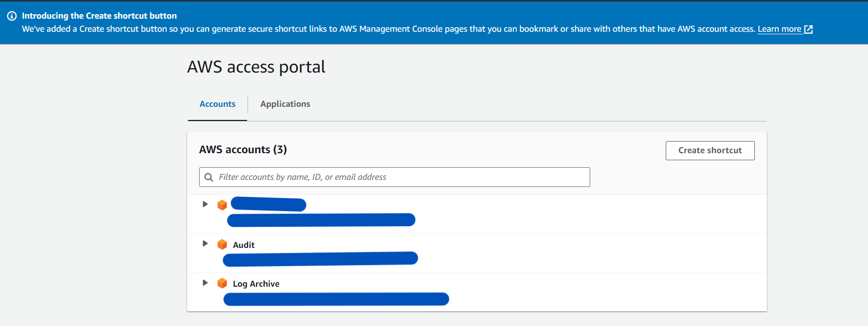
Task: Switch to the Applications tab
Action: [285, 104]
